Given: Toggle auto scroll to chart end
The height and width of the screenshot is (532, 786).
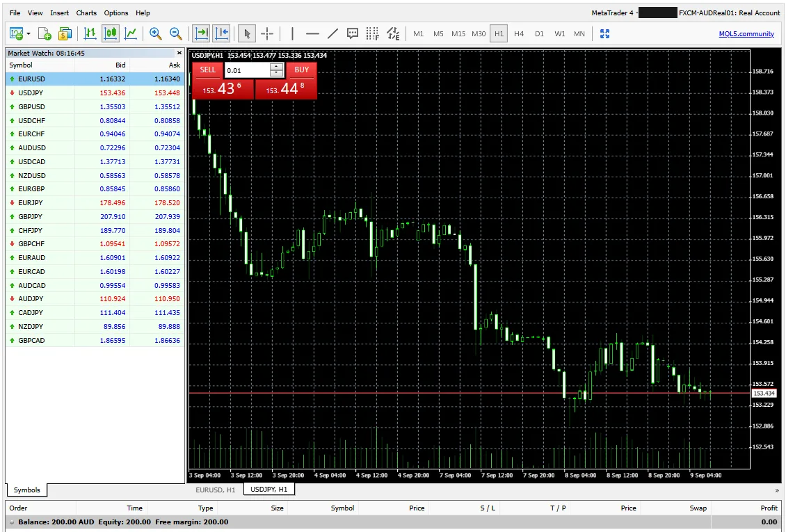Looking at the screenshot, I should (x=202, y=33).
